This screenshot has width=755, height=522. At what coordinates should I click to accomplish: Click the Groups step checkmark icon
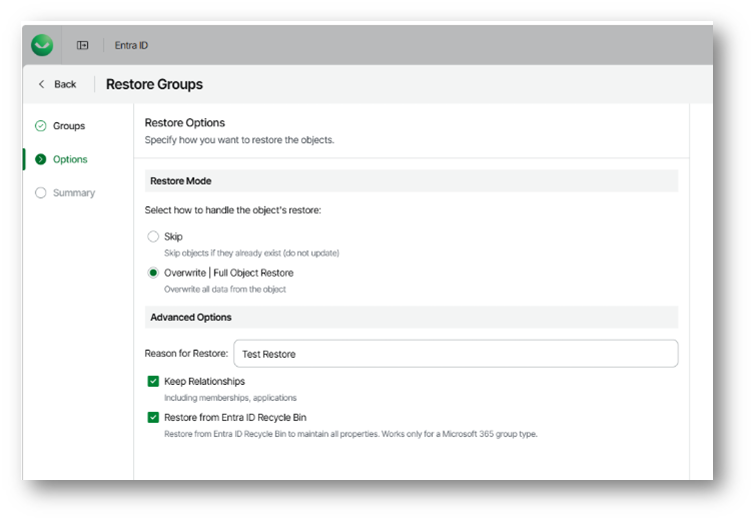click(41, 126)
